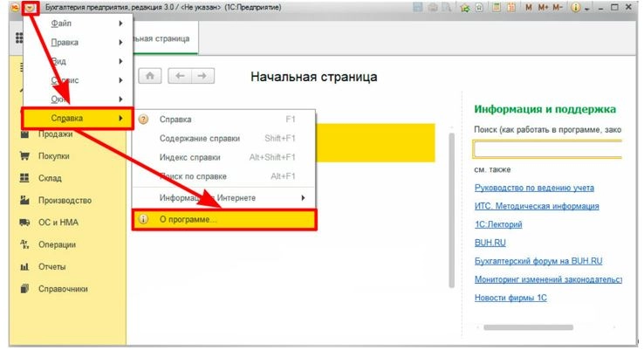Switch to the Начальная страница tab
The image size is (644, 350).
click(x=165, y=38)
